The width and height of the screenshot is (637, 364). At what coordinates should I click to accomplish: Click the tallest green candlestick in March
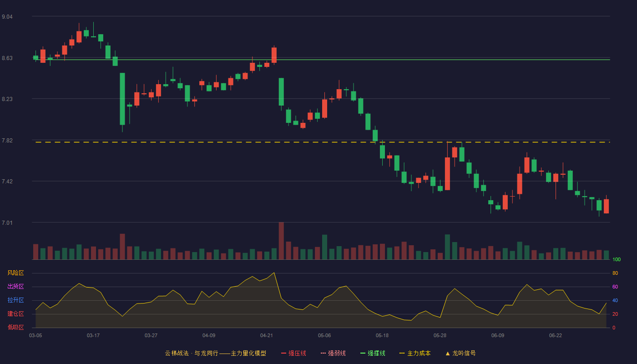(122, 99)
